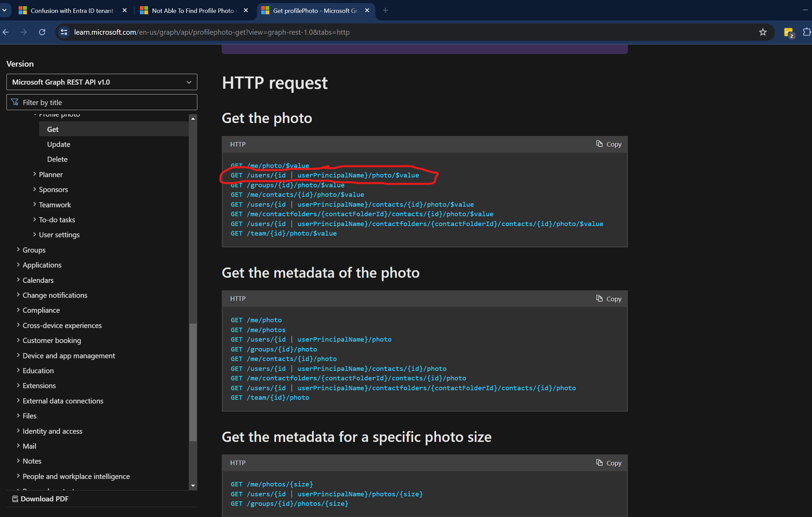
Task: Click the HTTP request heading
Action: (275, 83)
